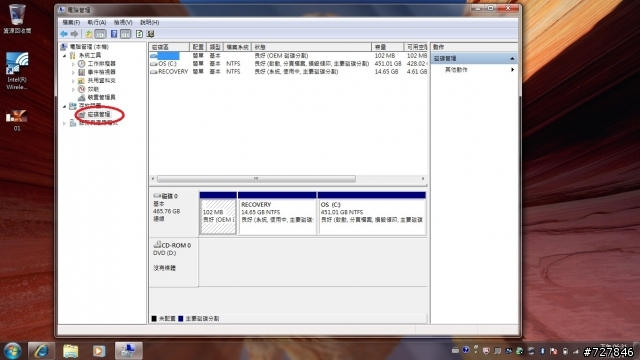Select 工作排程器 in the tree
Screen dimensions: 640x360
101,64
